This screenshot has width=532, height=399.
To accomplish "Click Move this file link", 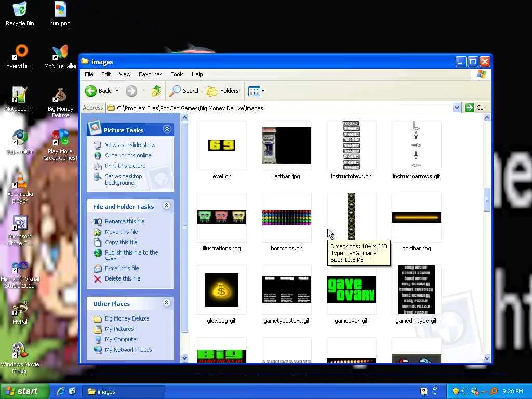I will 122,232.
